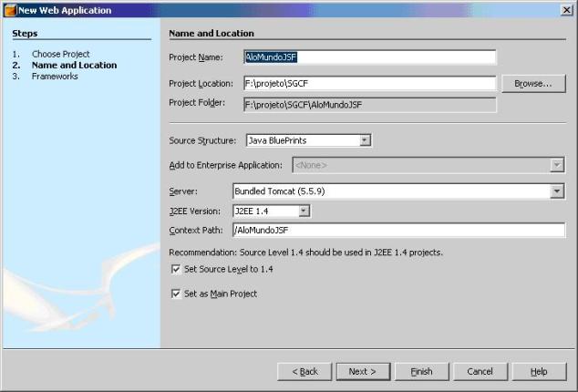Image resolution: width=578 pixels, height=392 pixels.
Task: Cancel the new project wizard
Action: click(x=480, y=372)
